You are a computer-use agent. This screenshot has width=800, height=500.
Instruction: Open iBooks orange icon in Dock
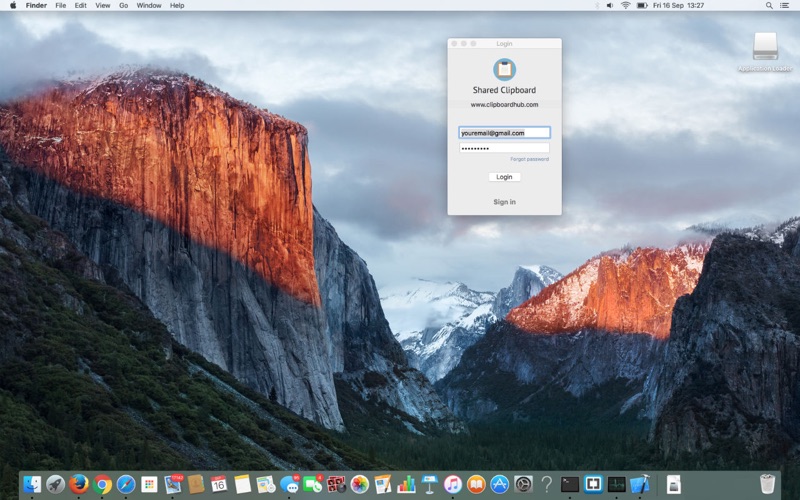click(x=476, y=484)
